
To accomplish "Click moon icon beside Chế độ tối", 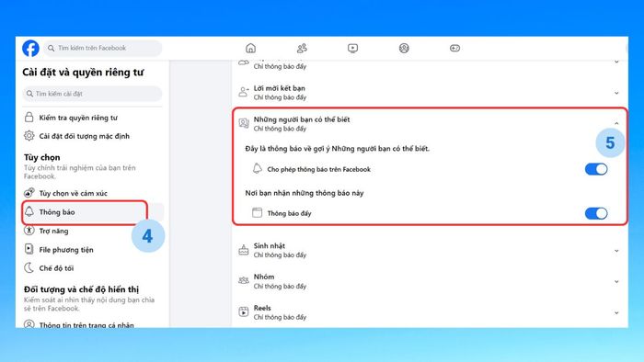I will click(29, 267).
